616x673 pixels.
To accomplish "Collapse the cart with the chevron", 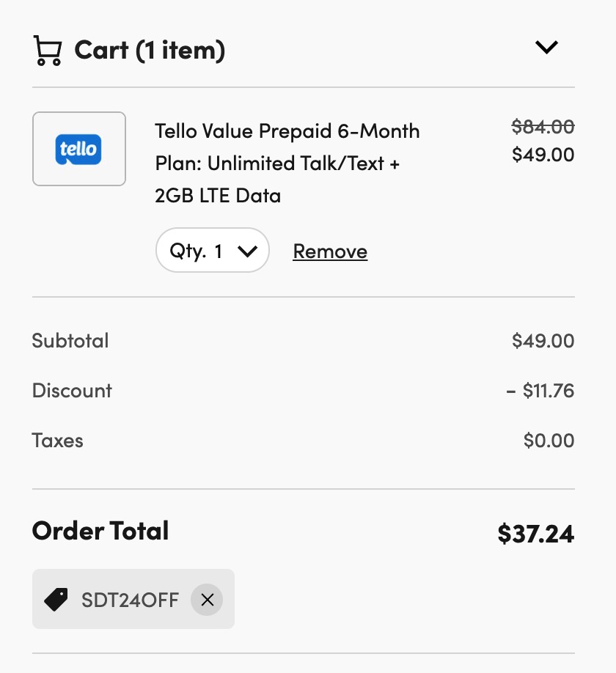I will 546,48.
